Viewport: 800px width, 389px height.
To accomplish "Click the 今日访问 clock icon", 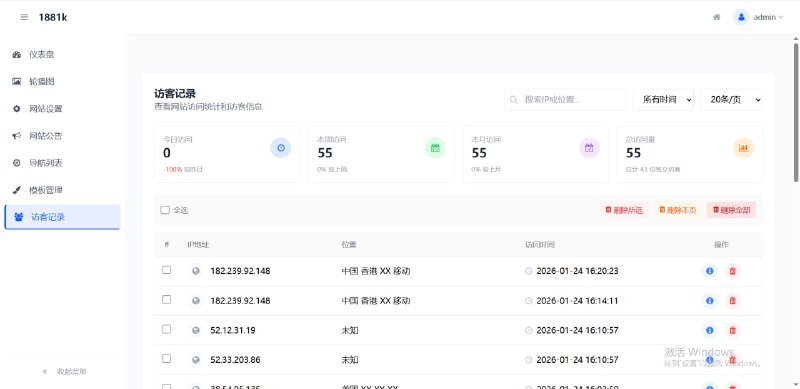I will point(281,148).
